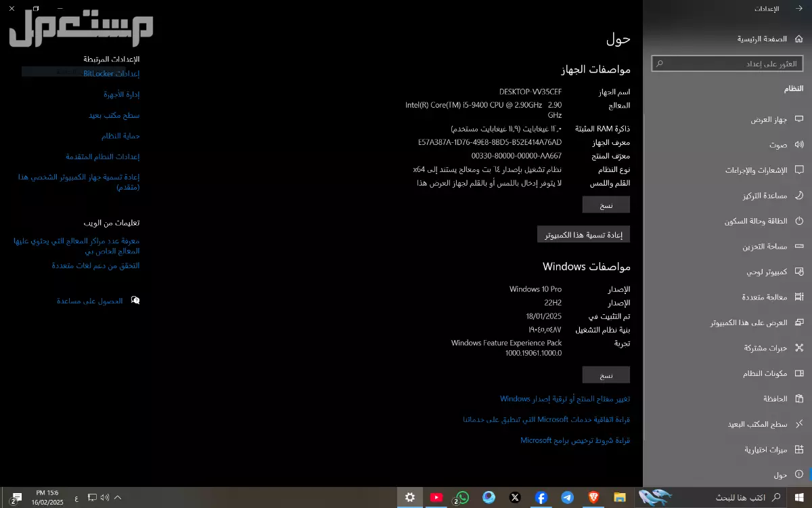
Task: Open the notification center with badge 2
Action: (16, 497)
